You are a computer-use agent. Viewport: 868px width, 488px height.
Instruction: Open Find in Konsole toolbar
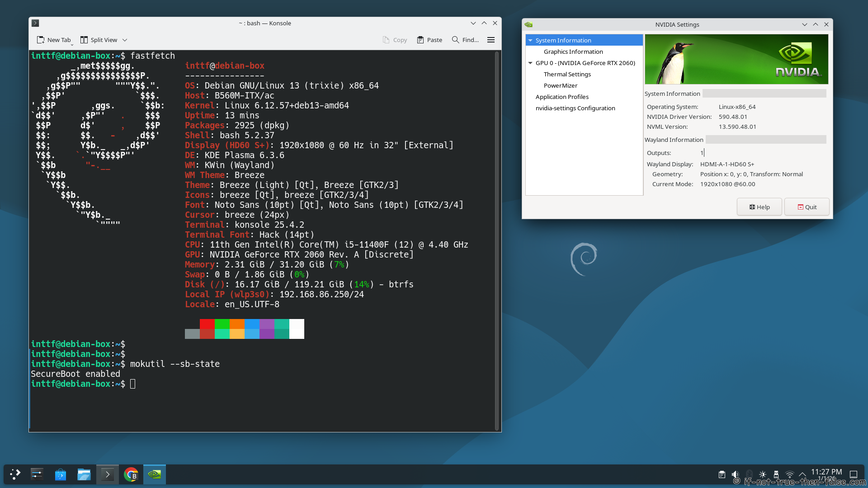[465, 40]
